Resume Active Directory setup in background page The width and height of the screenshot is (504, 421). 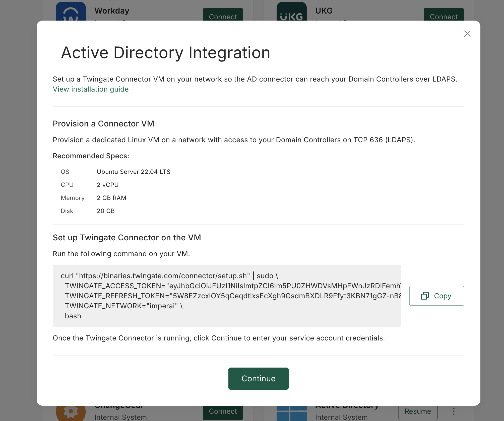418,412
